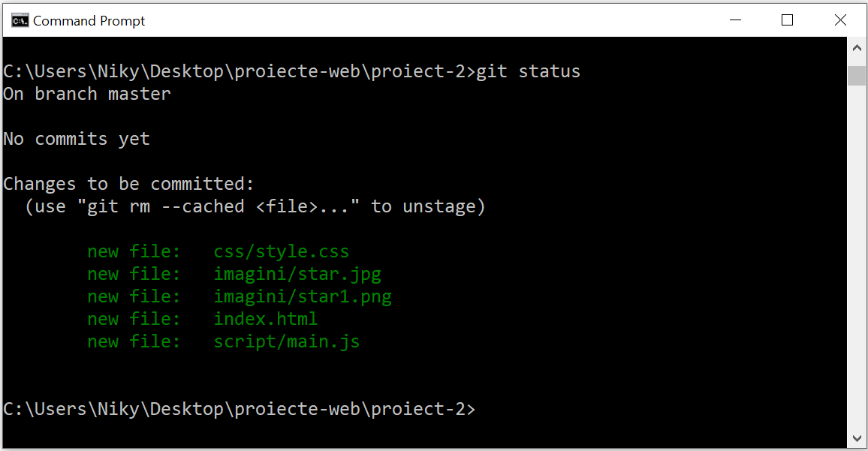Click the Command Prompt icon in title bar
The height and width of the screenshot is (451, 868).
tap(19, 20)
